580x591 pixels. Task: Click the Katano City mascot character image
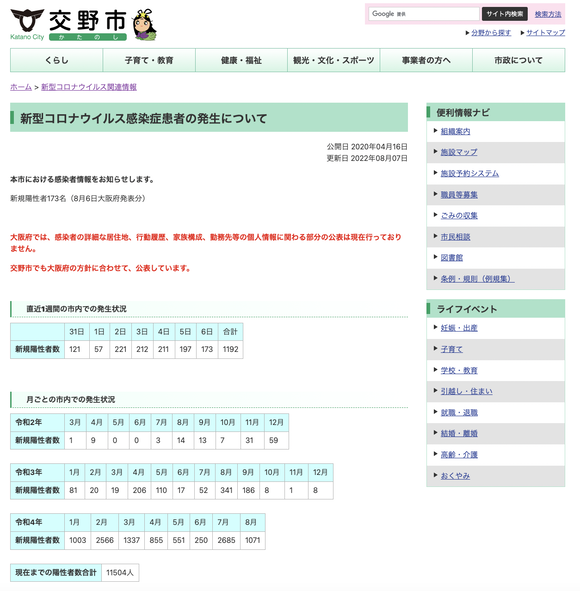144,24
